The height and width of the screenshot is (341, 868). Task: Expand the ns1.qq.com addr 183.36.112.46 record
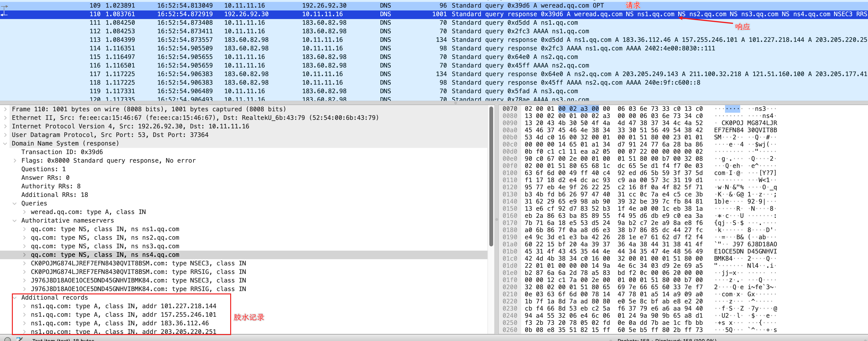click(24, 323)
